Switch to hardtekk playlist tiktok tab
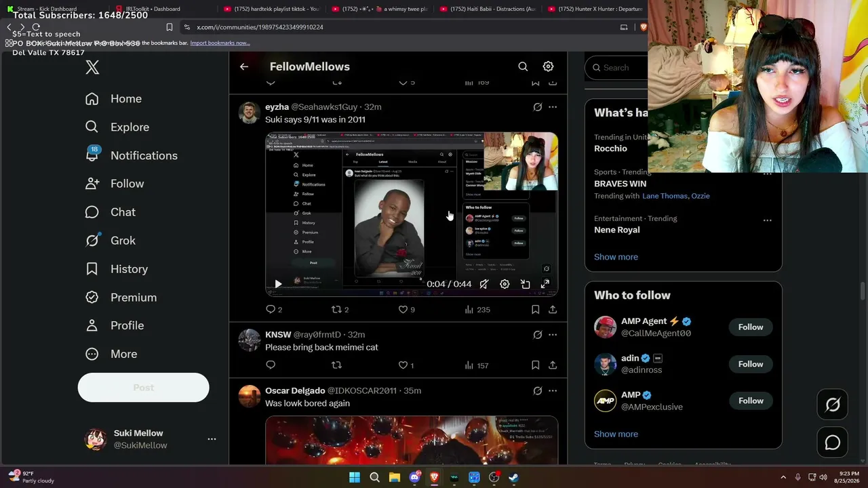This screenshot has width=868, height=488. 271,9
